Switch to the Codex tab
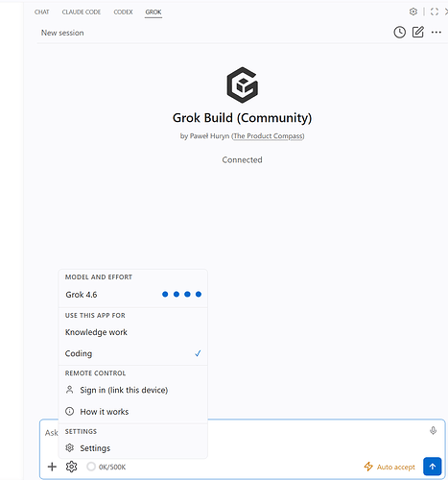Image resolution: width=448 pixels, height=480 pixels. click(x=123, y=12)
